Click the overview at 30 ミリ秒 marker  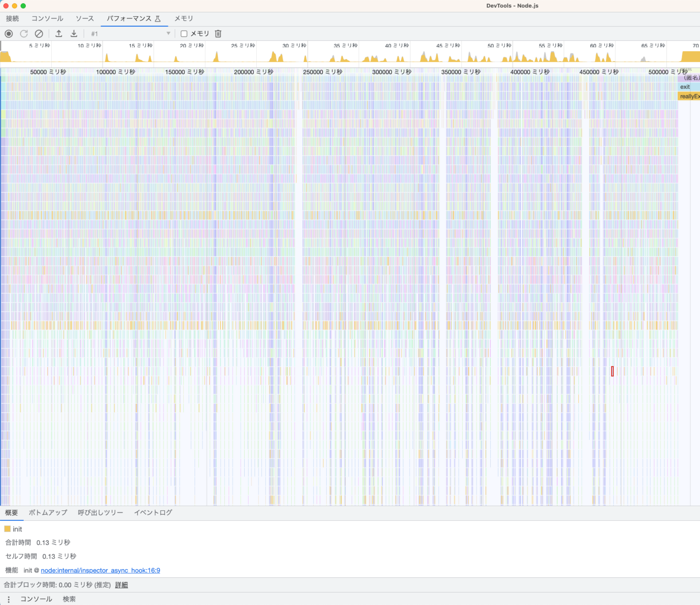pyautogui.click(x=294, y=46)
